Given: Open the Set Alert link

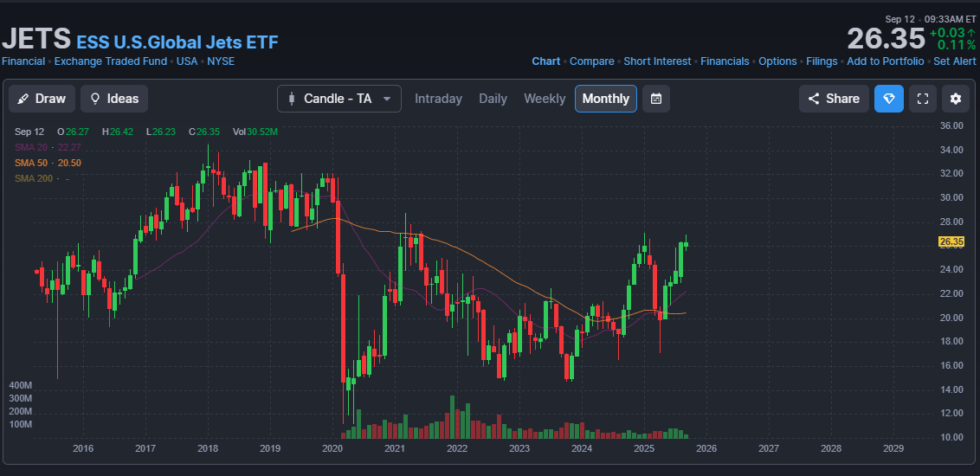Looking at the screenshot, I should (954, 61).
